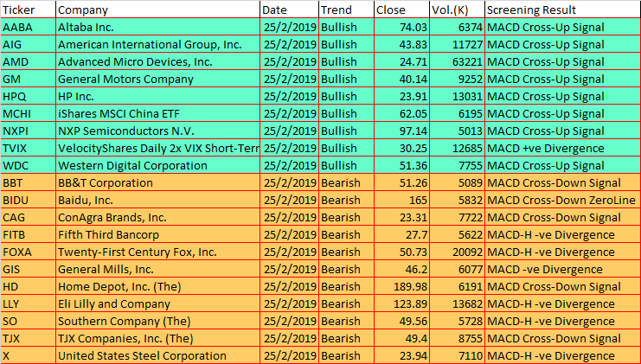Select the MCHI ticker cell
This screenshot has width=641, height=364.
tap(29, 113)
